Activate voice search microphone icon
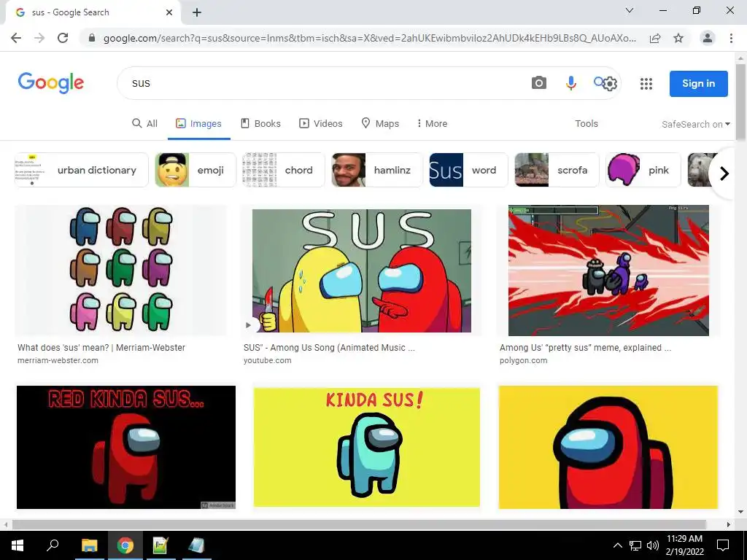The width and height of the screenshot is (747, 560). tap(570, 83)
